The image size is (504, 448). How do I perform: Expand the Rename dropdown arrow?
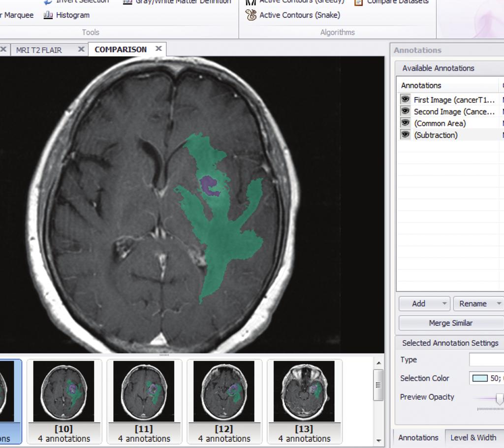(x=499, y=304)
